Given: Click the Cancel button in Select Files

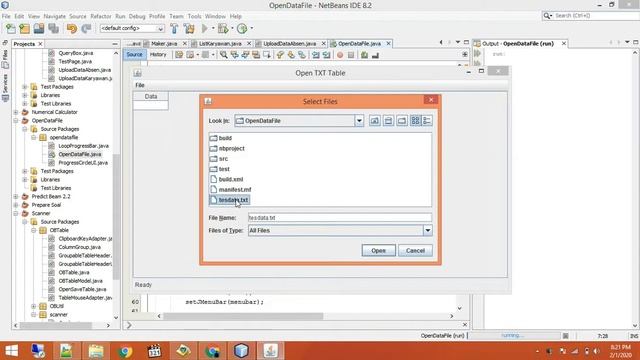Looking at the screenshot, I should tap(415, 250).
